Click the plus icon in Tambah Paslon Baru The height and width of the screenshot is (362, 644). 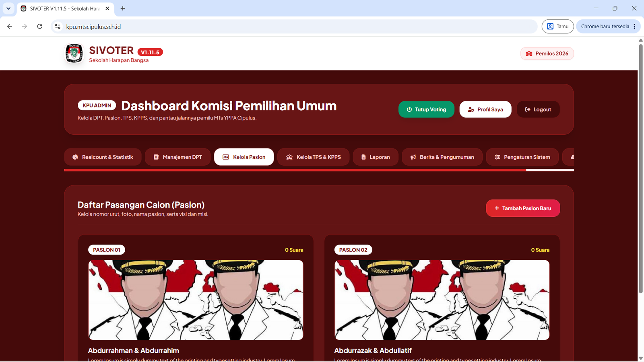coord(497,208)
